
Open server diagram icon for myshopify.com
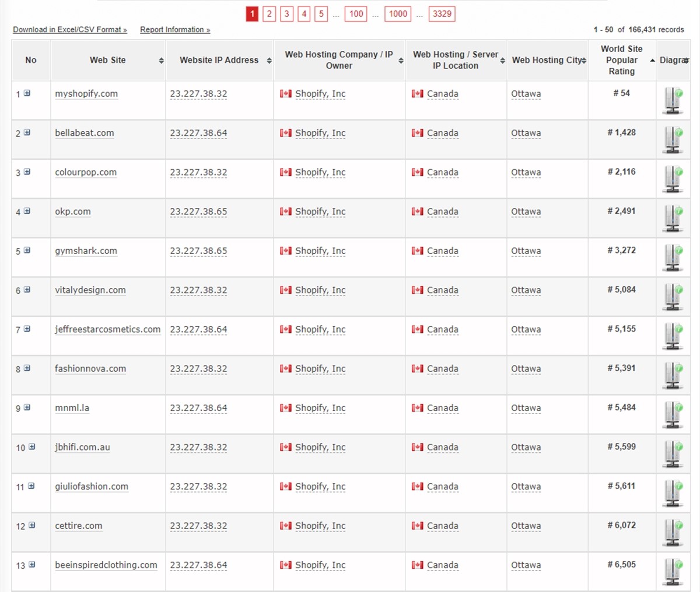coord(673,100)
